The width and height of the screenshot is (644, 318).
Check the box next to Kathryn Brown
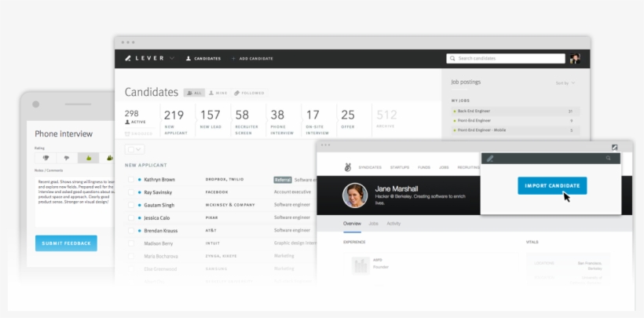click(131, 180)
